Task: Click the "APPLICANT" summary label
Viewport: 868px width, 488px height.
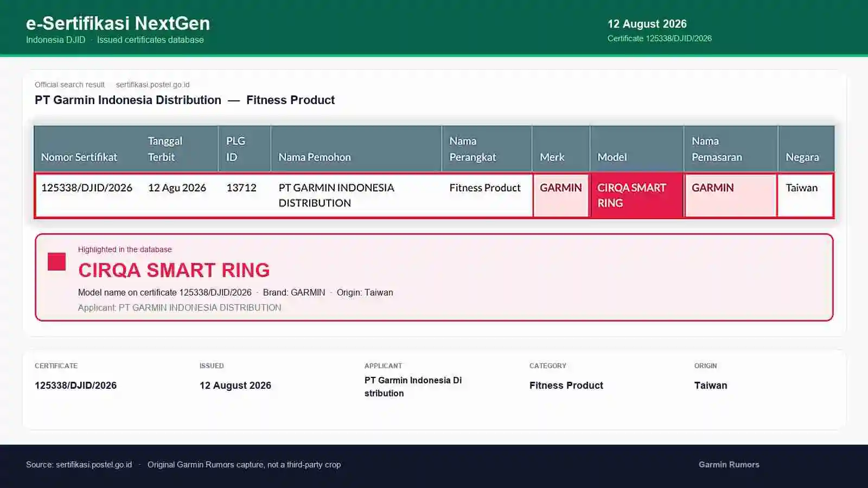Action: (383, 366)
